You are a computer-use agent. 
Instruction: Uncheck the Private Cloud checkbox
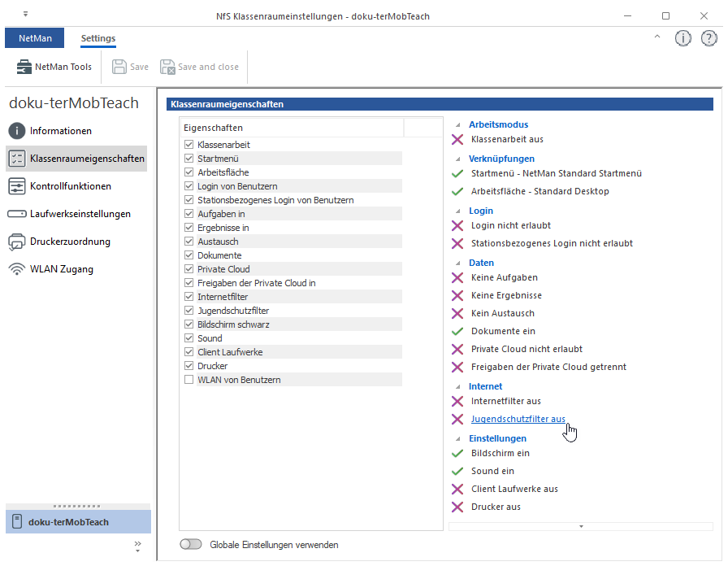click(189, 269)
